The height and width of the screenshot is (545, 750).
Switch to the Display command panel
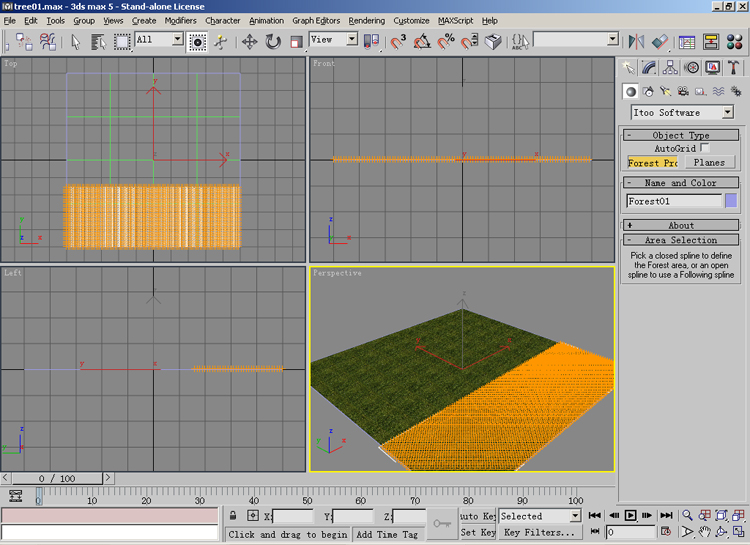point(712,67)
